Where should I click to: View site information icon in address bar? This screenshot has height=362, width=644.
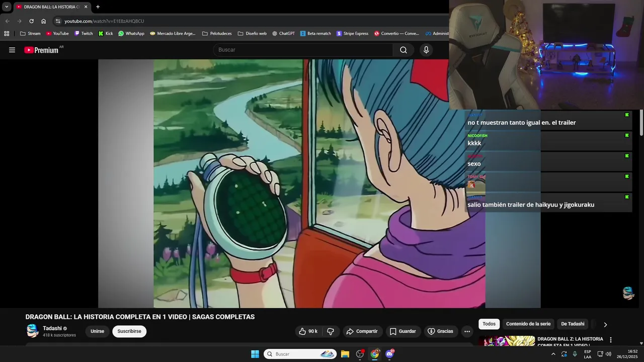(x=58, y=21)
